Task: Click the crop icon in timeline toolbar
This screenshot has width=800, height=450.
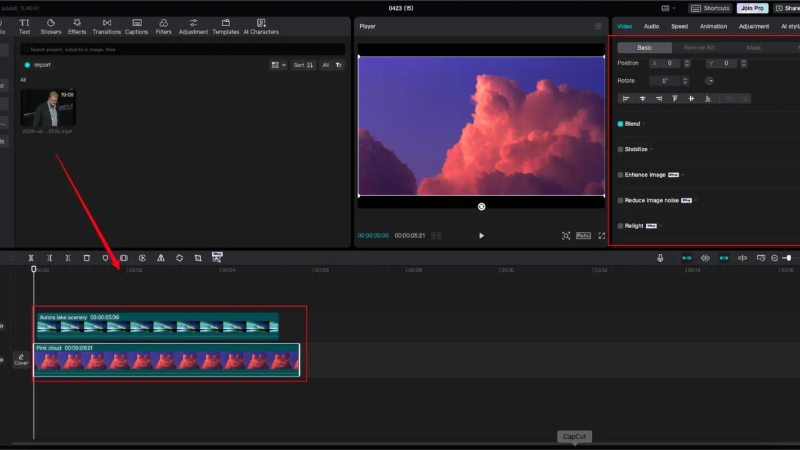Action: click(198, 258)
